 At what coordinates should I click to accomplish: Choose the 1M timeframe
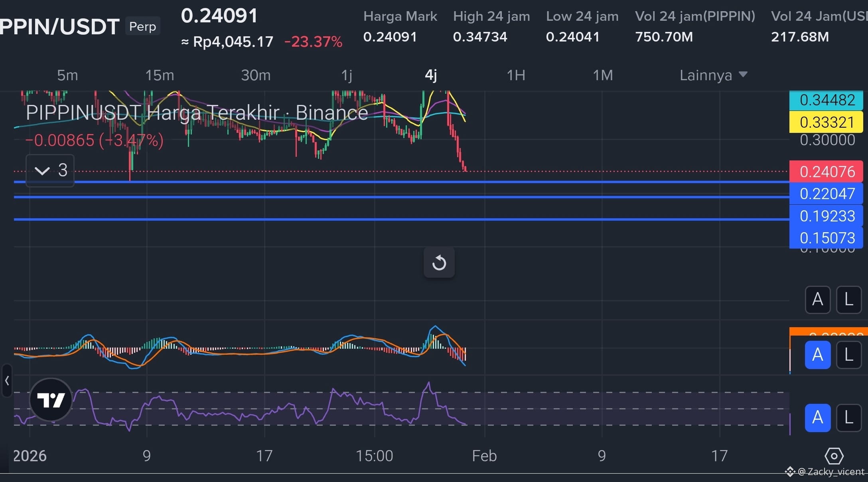pyautogui.click(x=602, y=75)
